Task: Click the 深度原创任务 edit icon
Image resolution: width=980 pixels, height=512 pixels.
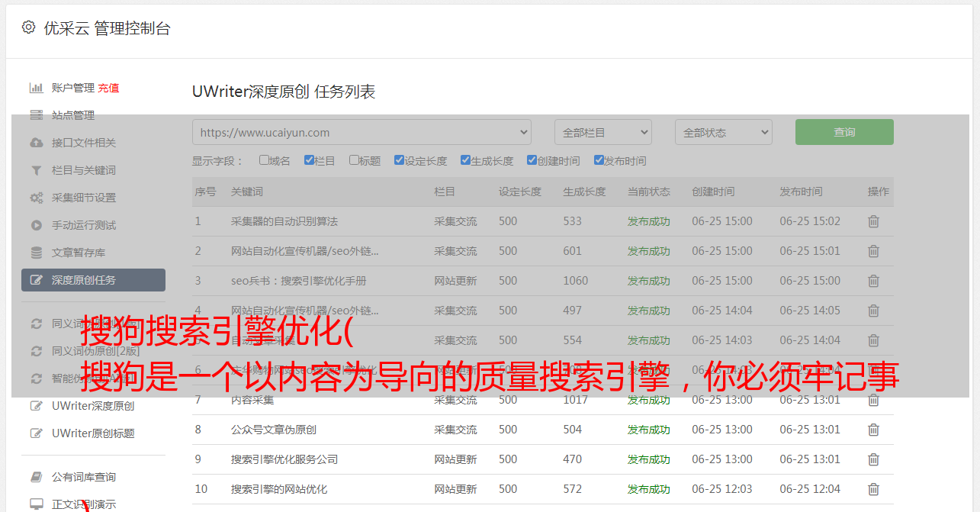Action: (36, 280)
